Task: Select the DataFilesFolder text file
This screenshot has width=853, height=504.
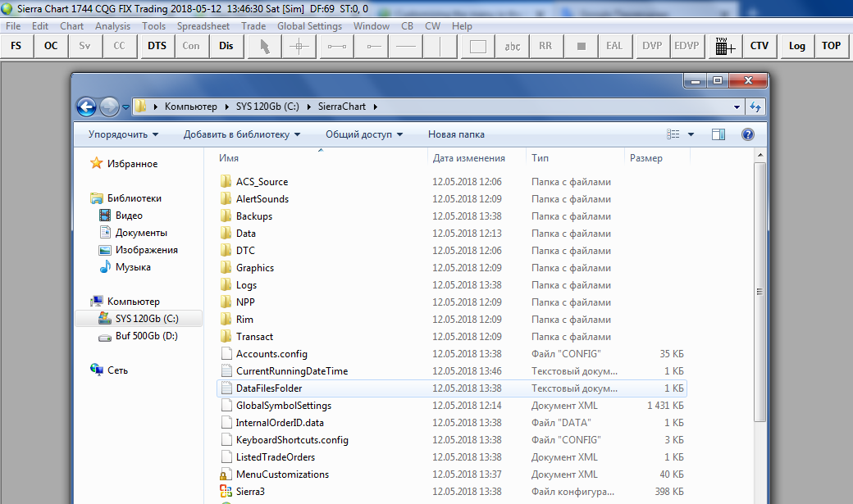Action: pyautogui.click(x=452, y=388)
